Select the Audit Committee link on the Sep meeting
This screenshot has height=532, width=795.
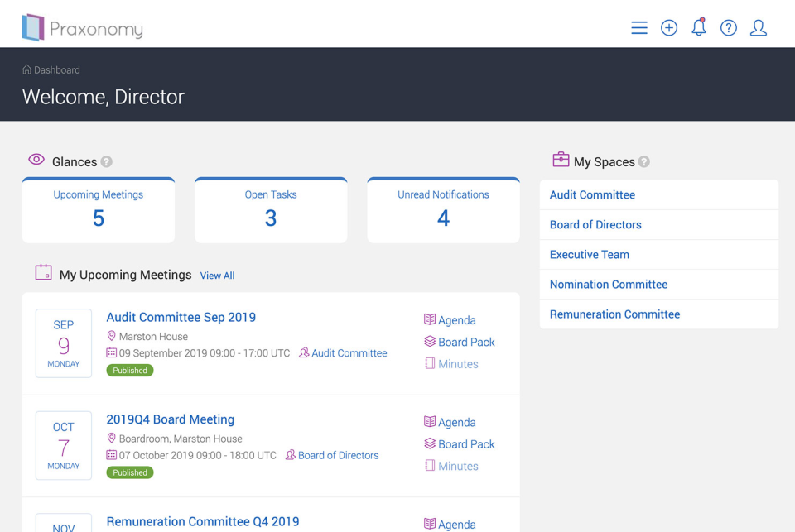point(349,353)
